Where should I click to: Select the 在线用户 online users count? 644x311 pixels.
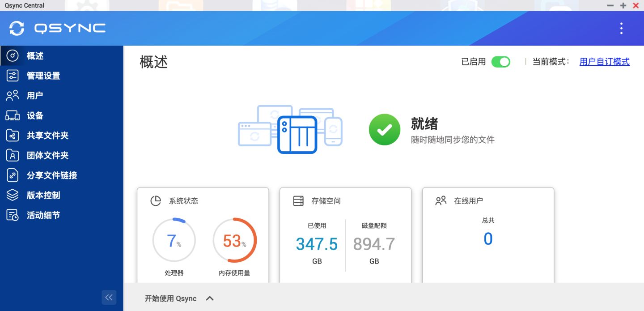[488, 239]
